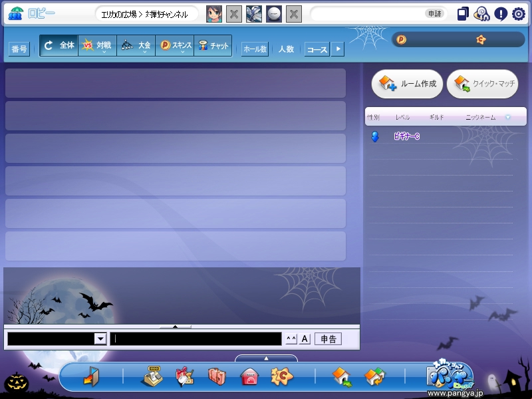Click the A font button in chat bar
The height and width of the screenshot is (399, 532).
305,338
